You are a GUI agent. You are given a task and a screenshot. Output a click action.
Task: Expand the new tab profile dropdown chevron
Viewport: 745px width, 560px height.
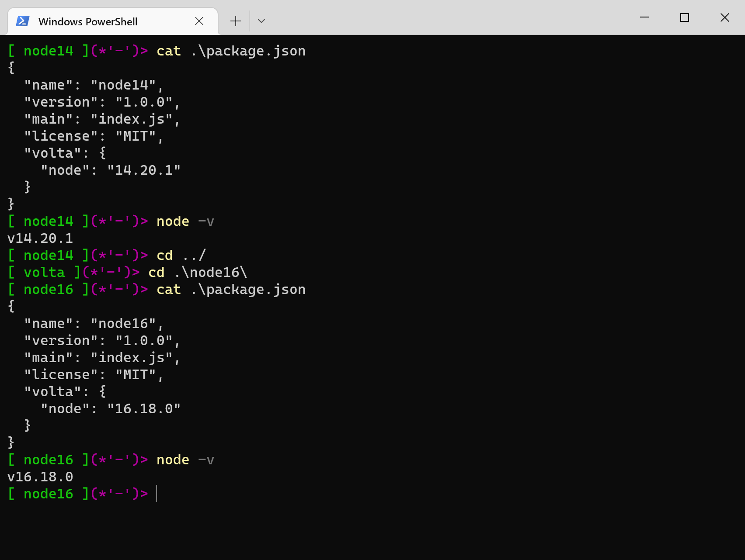tap(261, 21)
